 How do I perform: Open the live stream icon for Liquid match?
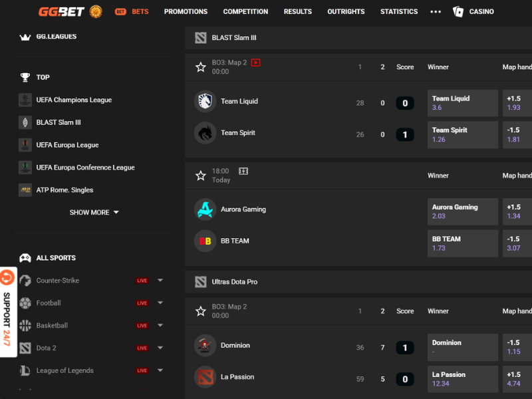[x=255, y=63]
